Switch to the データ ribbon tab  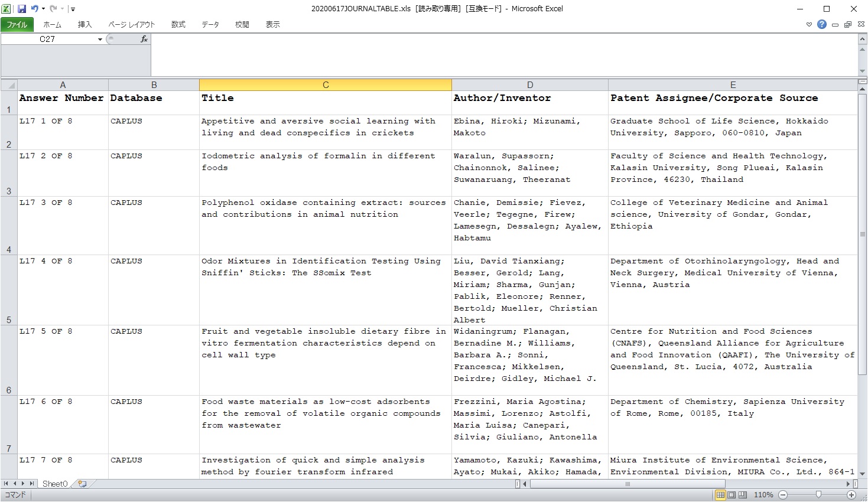tap(210, 24)
